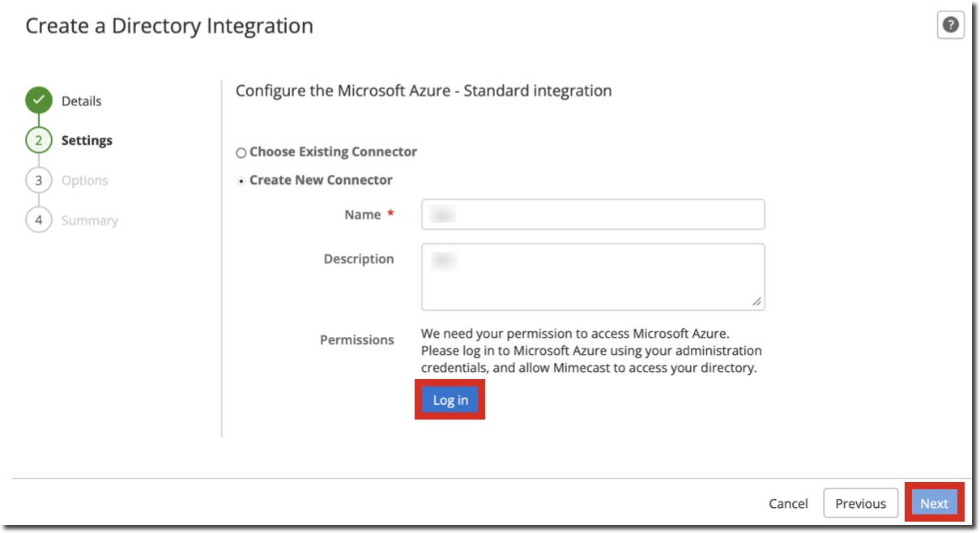Viewport: 980px width, 533px height.
Task: Open the help icon in the top corner
Action: point(951,24)
